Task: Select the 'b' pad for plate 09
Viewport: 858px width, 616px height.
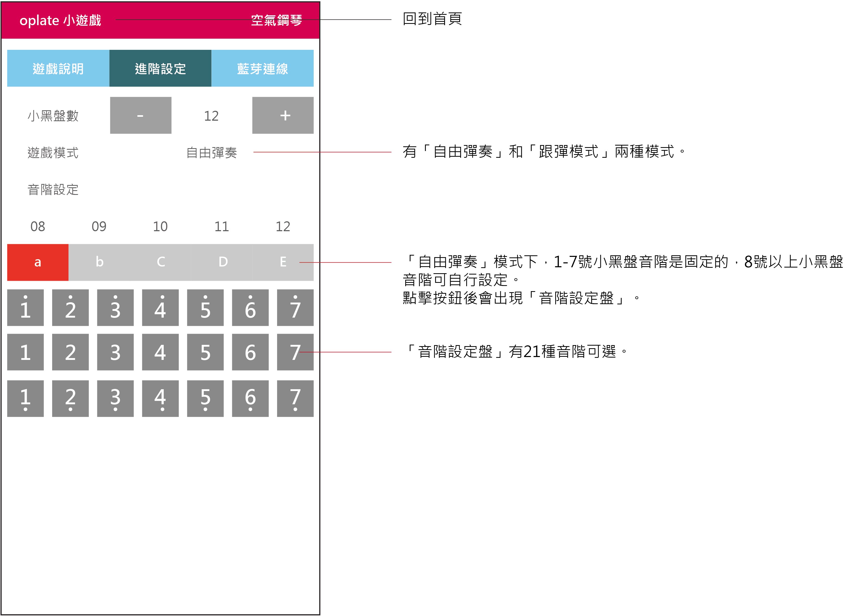Action: [99, 262]
